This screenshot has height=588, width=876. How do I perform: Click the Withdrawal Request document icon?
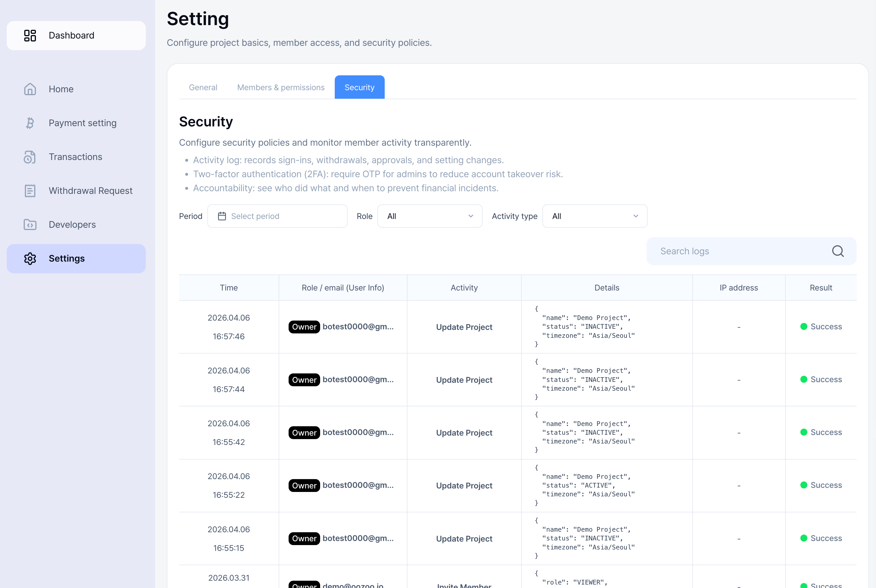(30, 190)
